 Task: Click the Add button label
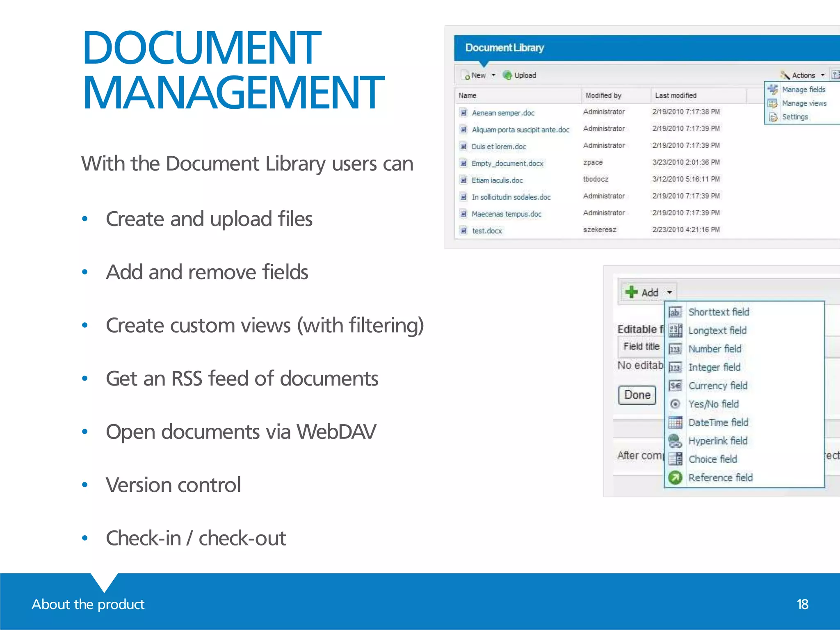tap(650, 293)
